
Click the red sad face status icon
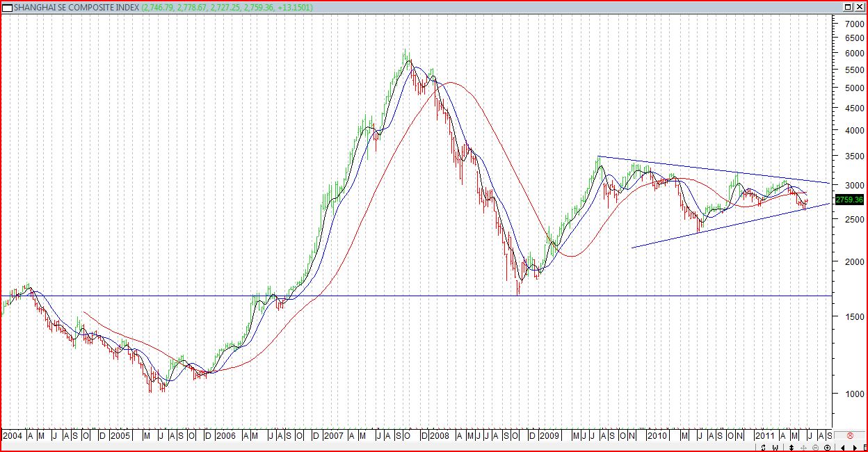(x=850, y=435)
